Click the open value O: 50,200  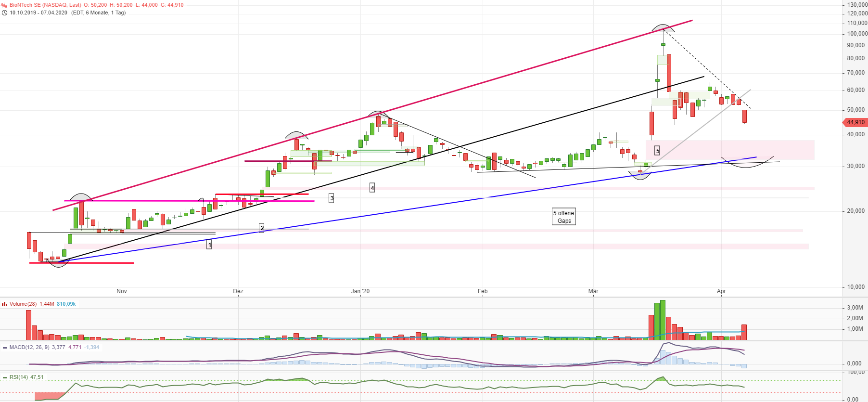(95, 5)
